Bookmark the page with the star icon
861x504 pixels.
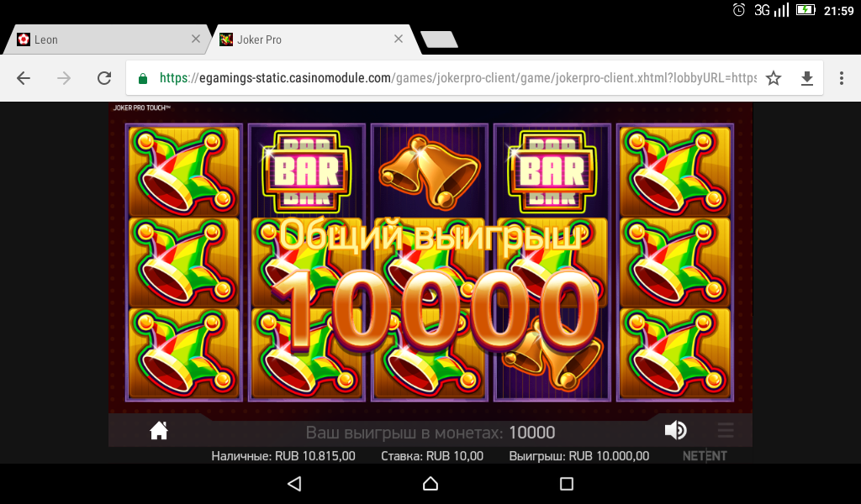pos(774,78)
